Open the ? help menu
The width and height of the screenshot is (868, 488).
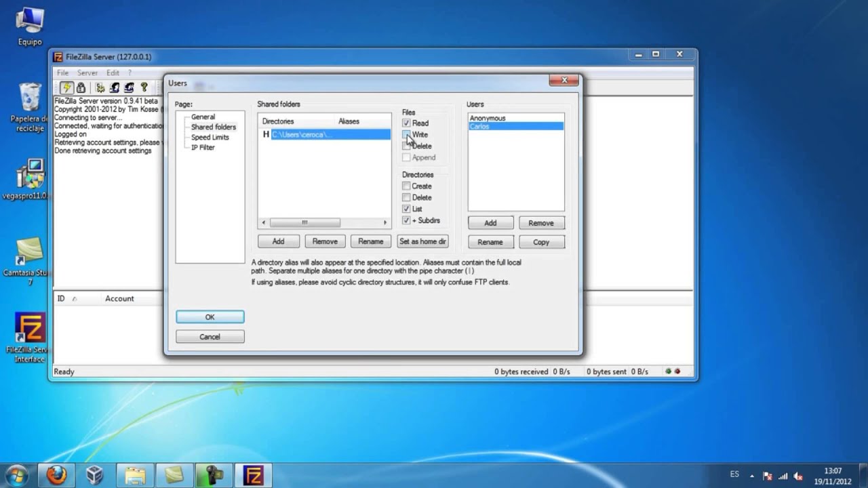(x=129, y=73)
